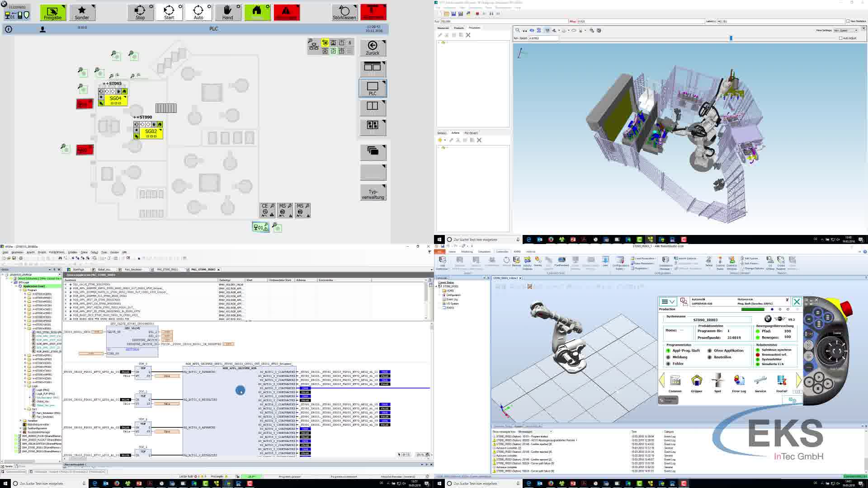Open Typverwaltung in HMI sidebar
Viewport: 868px width, 488px height.
click(x=373, y=192)
